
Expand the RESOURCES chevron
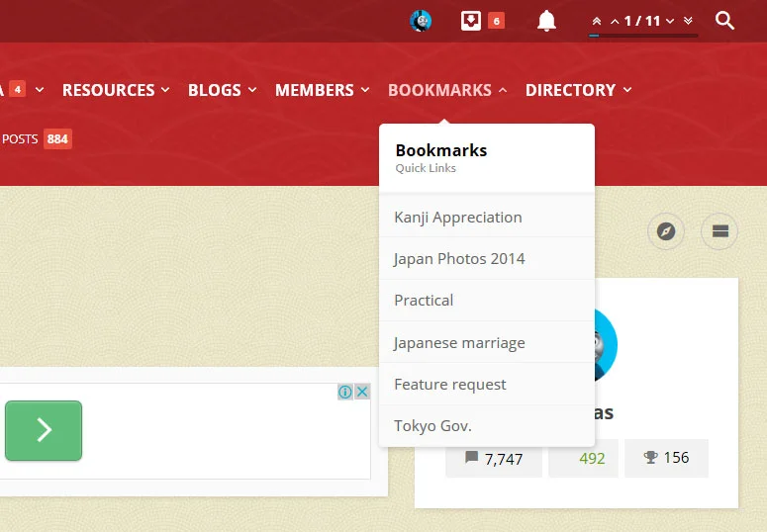165,89
